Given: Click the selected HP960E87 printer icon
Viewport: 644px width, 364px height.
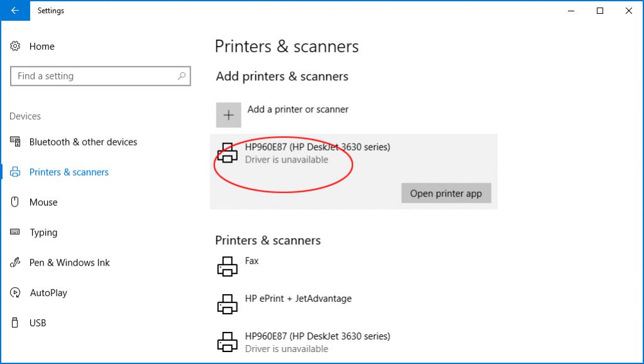Looking at the screenshot, I should [228, 153].
